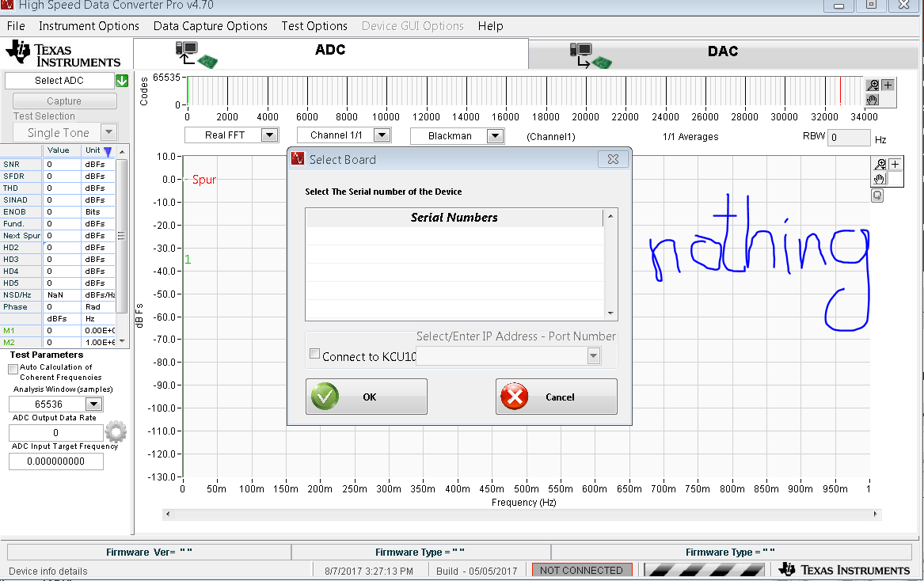Open the File menu

[16, 26]
